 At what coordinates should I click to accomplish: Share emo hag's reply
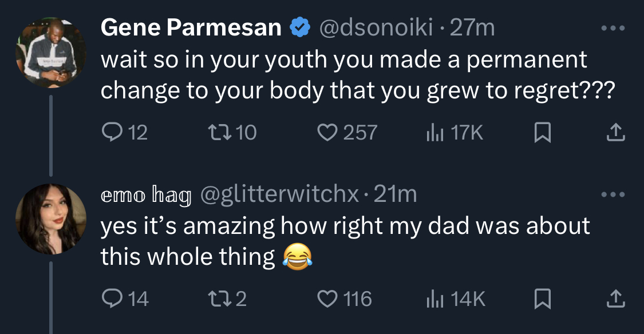coord(615,299)
